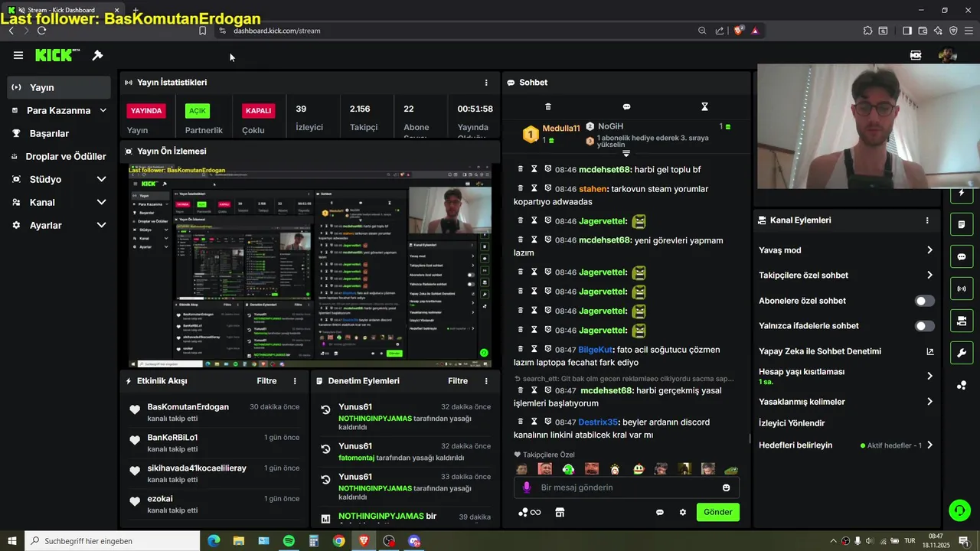Switch to the Stream - Kick Dashboard tab
Screen dimensions: 980x551
pyautogui.click(x=64, y=10)
